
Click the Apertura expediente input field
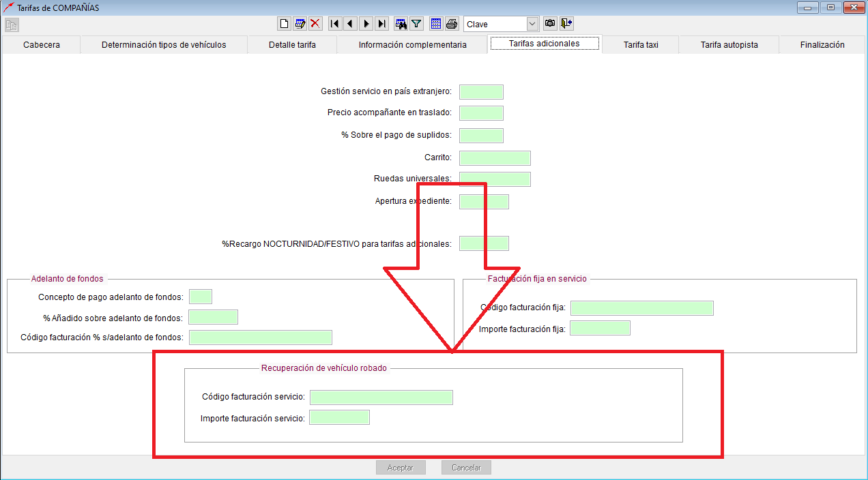(x=484, y=202)
